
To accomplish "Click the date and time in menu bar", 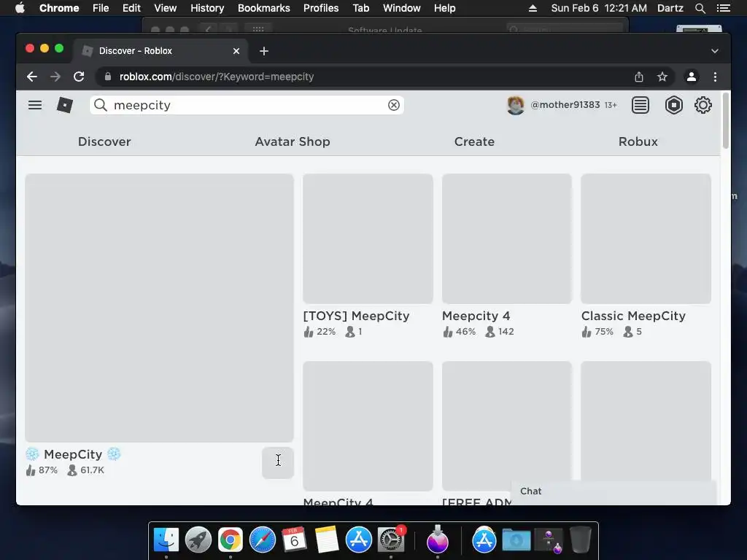I will click(x=599, y=8).
